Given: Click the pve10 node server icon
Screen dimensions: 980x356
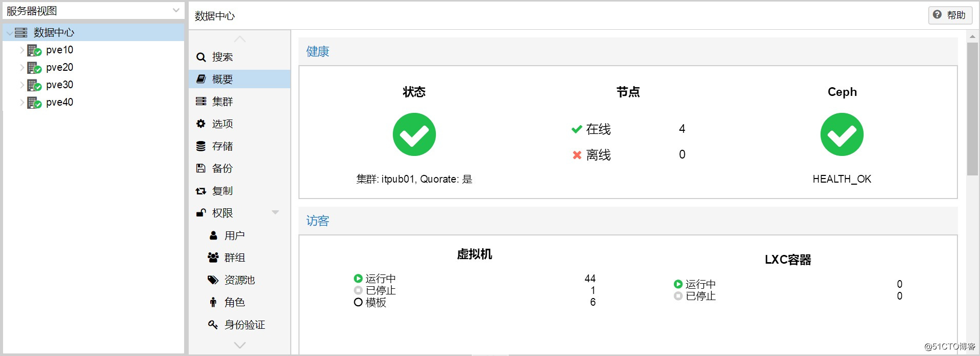Looking at the screenshot, I should coord(34,50).
